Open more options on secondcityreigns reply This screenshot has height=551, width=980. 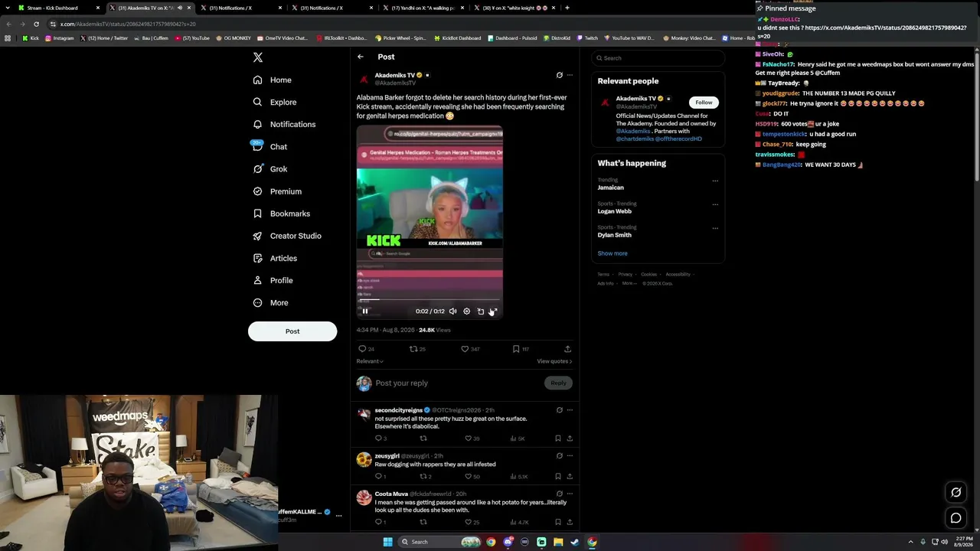[x=570, y=410]
